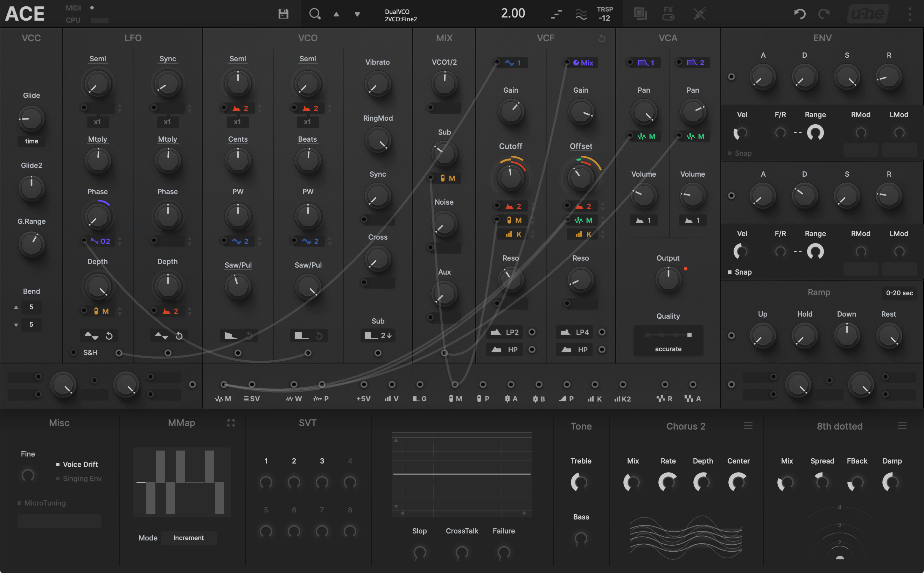Open the Glide time mode selector
Image resolution: width=924 pixels, height=573 pixels.
click(x=31, y=141)
